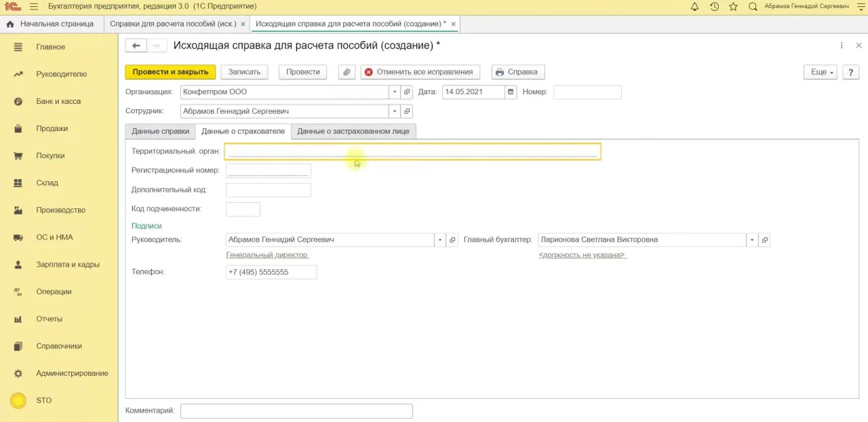Expand the Главный бухгалтер dropdown

click(752, 240)
